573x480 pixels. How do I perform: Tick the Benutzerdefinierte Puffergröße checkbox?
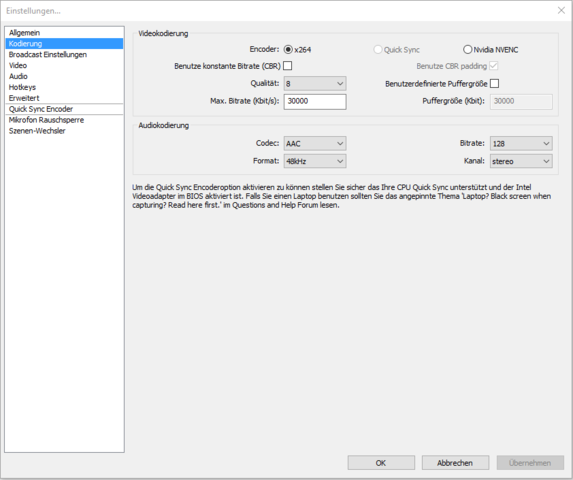pyautogui.click(x=494, y=84)
